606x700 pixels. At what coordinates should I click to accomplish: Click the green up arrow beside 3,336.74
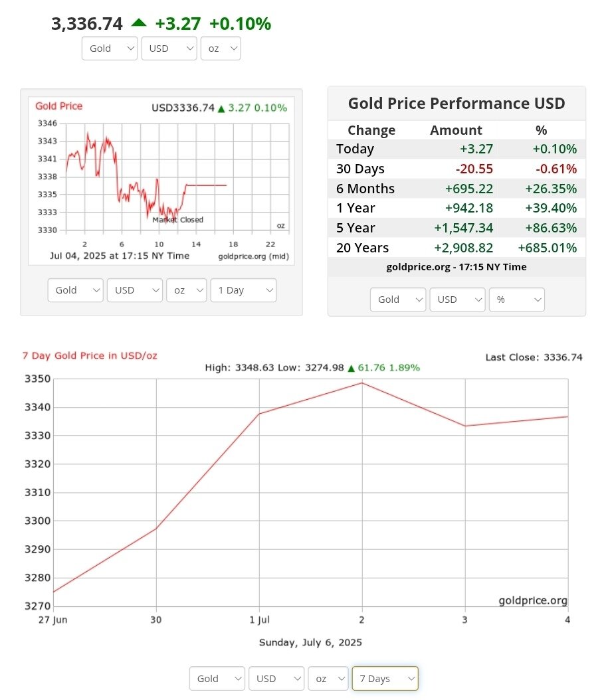[x=138, y=23]
